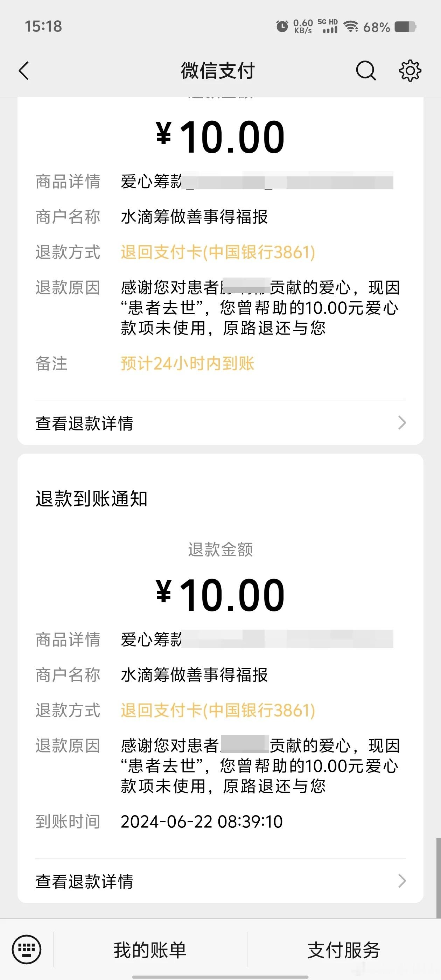Viewport: 441px width, 980px height.
Task: Tap the keyboard toggle icon
Action: (26, 950)
